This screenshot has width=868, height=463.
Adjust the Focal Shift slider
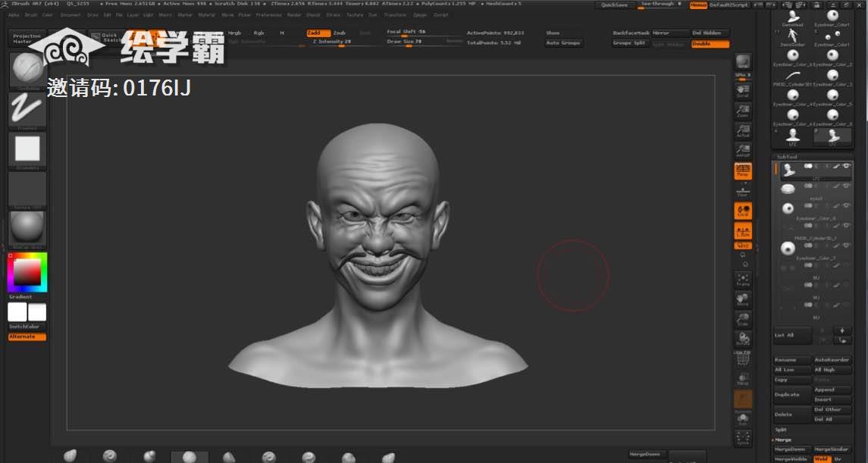tap(424, 33)
